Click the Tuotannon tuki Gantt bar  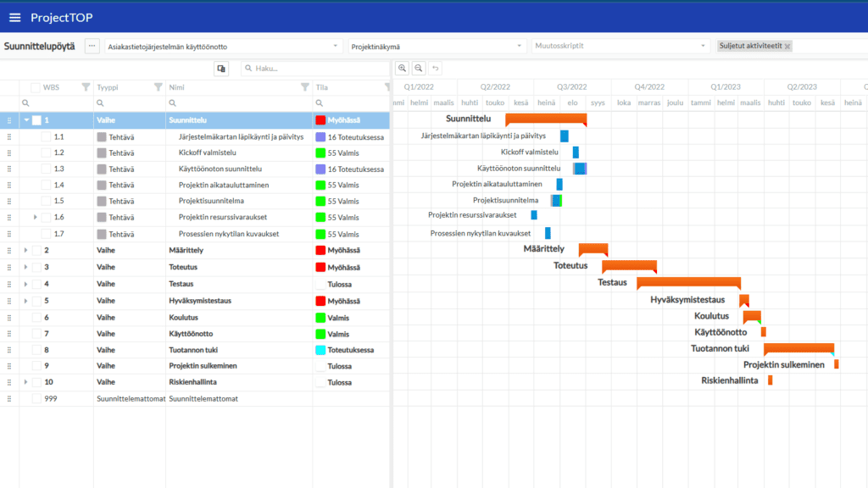[798, 348]
